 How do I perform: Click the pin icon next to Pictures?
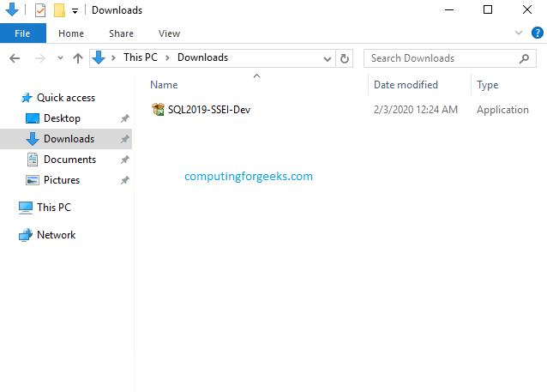click(x=125, y=180)
